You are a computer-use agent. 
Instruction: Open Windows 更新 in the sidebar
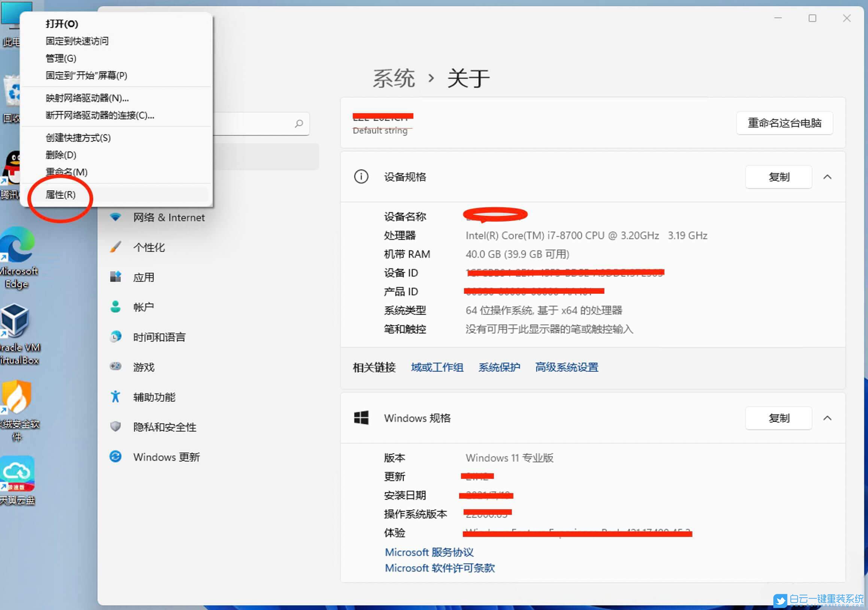click(167, 457)
